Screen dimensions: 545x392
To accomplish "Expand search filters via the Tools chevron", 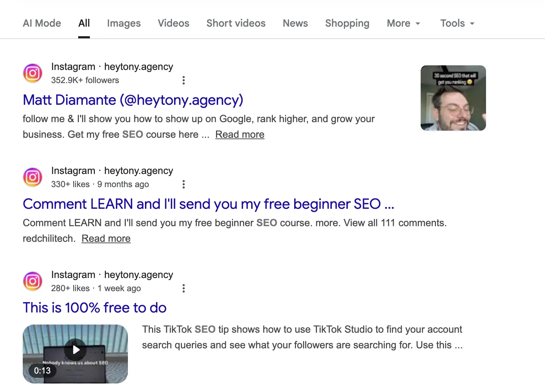I will pos(472,24).
